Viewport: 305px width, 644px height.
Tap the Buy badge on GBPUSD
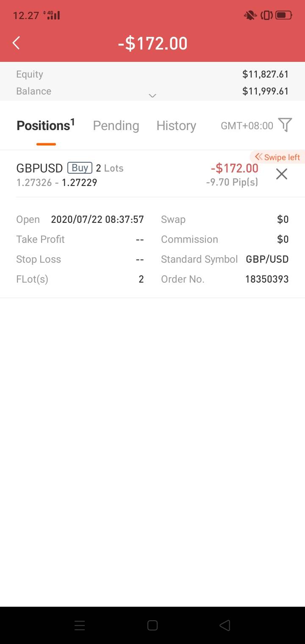click(80, 168)
